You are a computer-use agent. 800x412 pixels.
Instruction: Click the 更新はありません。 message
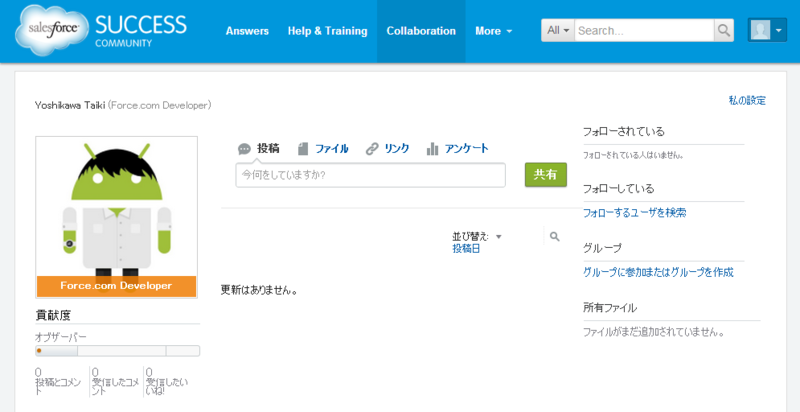[259, 291]
